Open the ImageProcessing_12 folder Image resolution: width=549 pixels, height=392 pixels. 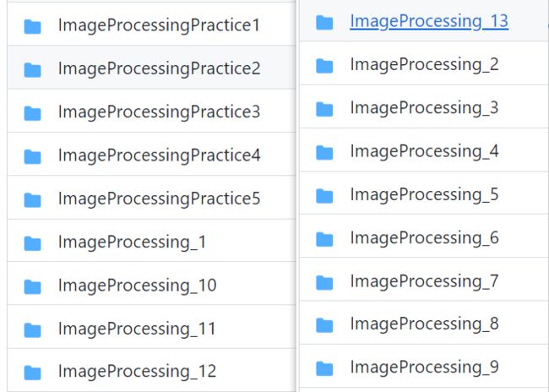(x=137, y=372)
